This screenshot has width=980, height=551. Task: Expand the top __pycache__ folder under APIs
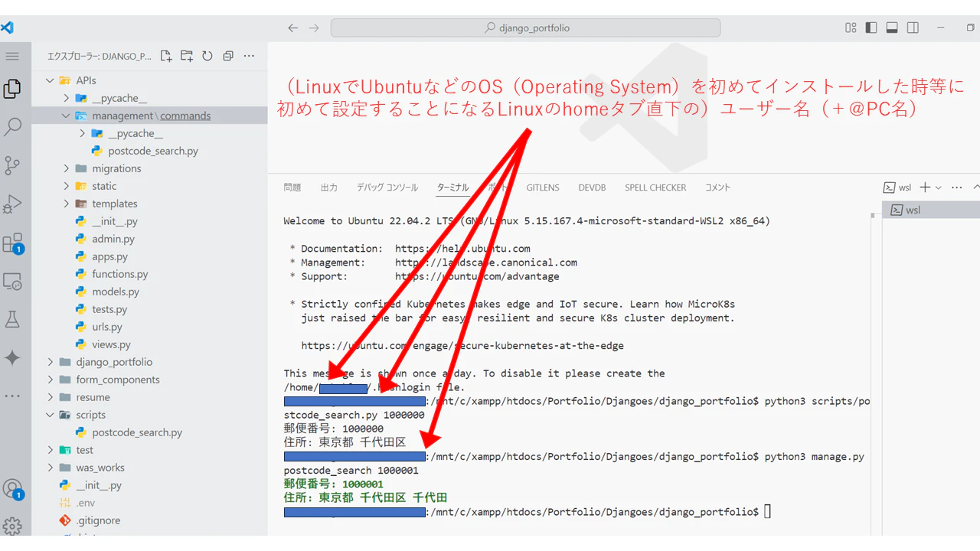tap(67, 98)
